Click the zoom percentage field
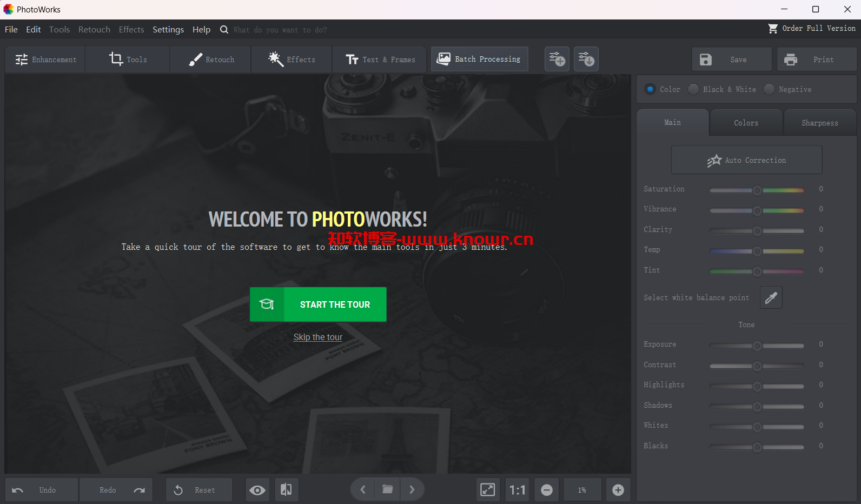The height and width of the screenshot is (504, 861). point(582,490)
